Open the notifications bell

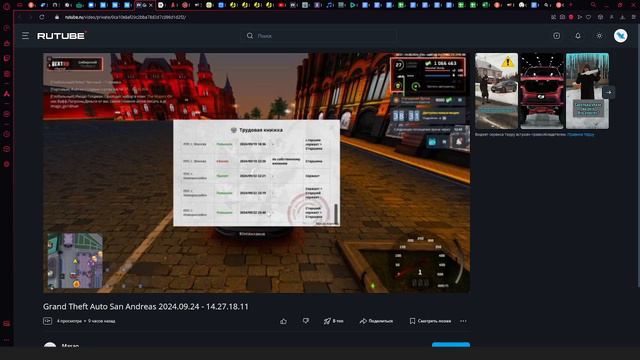point(578,36)
